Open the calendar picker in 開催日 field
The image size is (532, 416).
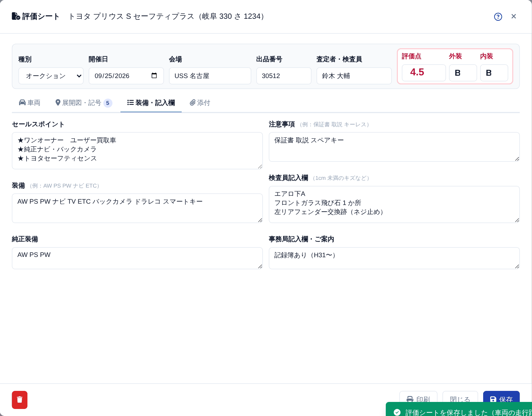pyautogui.click(x=154, y=76)
